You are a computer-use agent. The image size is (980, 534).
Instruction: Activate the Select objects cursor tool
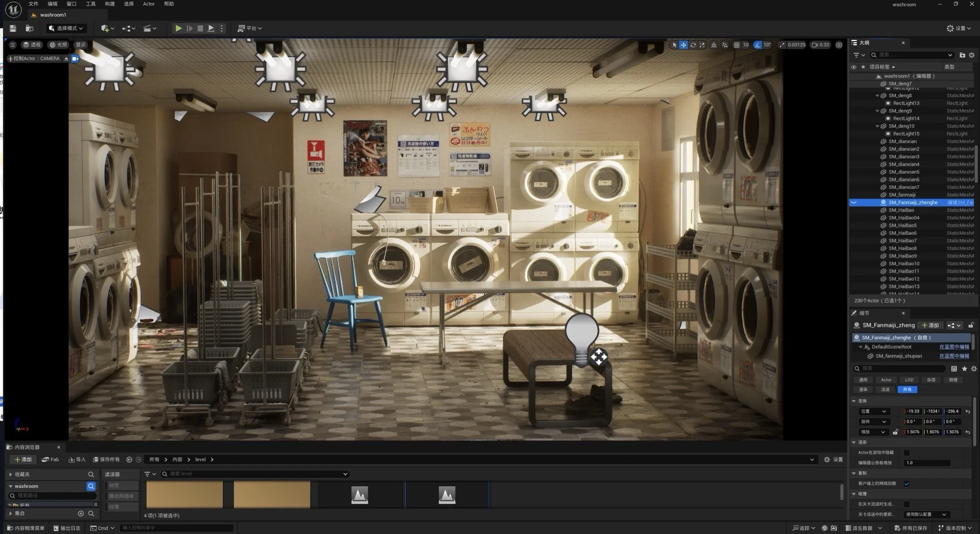(674, 45)
